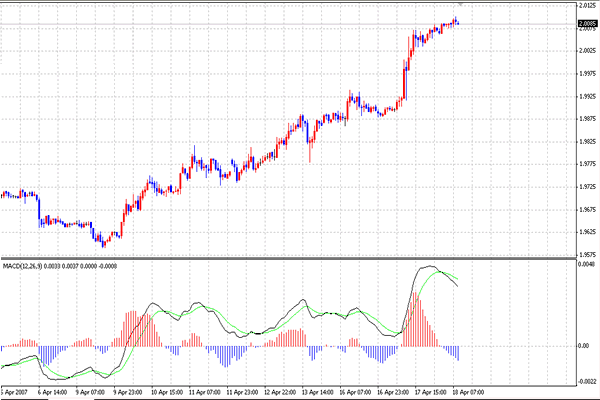Select the 1.9625 price level label
Viewport: 600px width, 400px height.
point(588,232)
